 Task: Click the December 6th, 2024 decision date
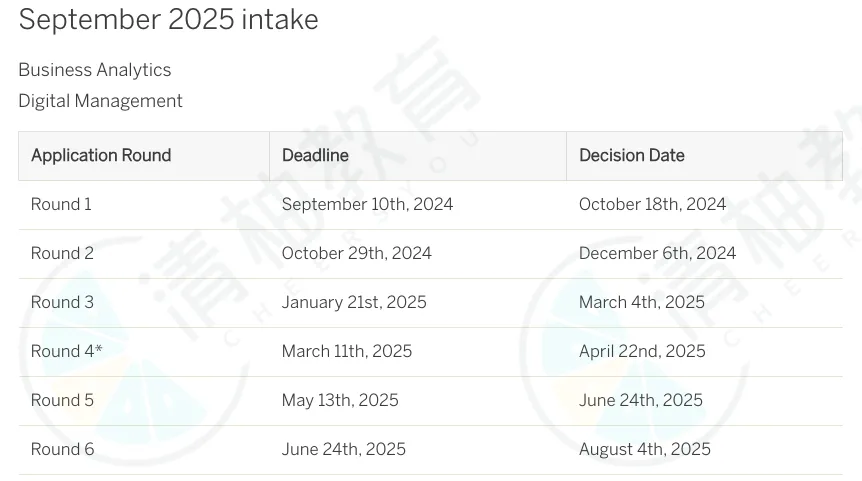coord(657,254)
